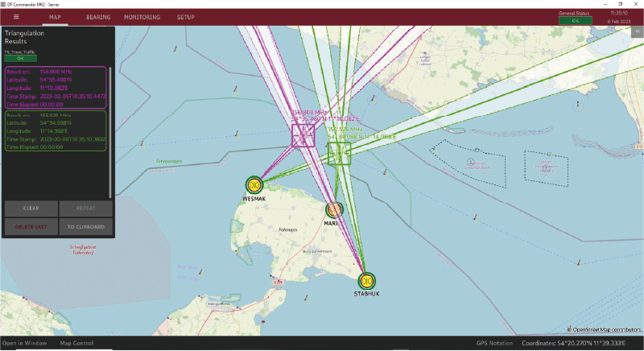644x351 pixels.
Task: Click the REPEAT button
Action: (85, 208)
